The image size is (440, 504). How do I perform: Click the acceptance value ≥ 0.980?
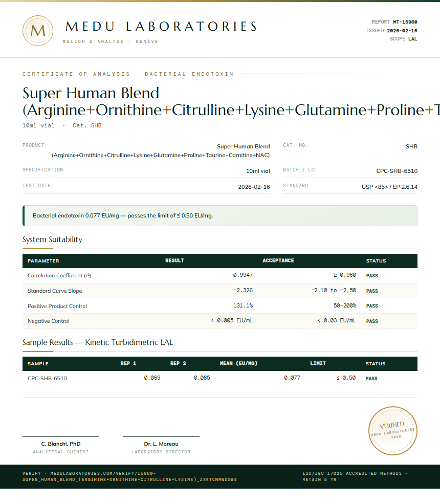point(345,275)
